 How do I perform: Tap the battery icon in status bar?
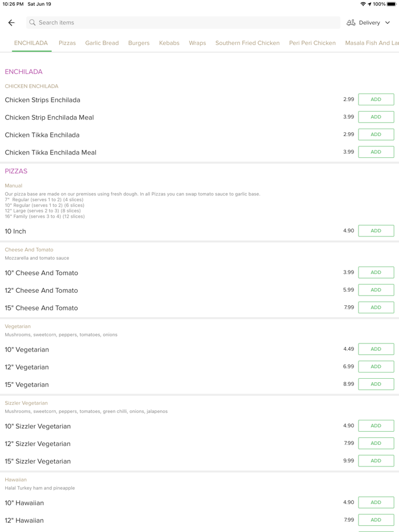[x=392, y=4]
